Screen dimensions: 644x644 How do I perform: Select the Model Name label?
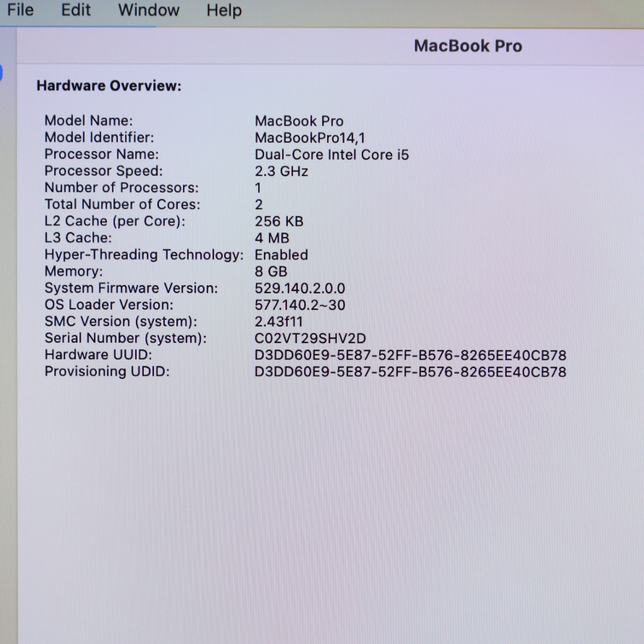pyautogui.click(x=89, y=121)
